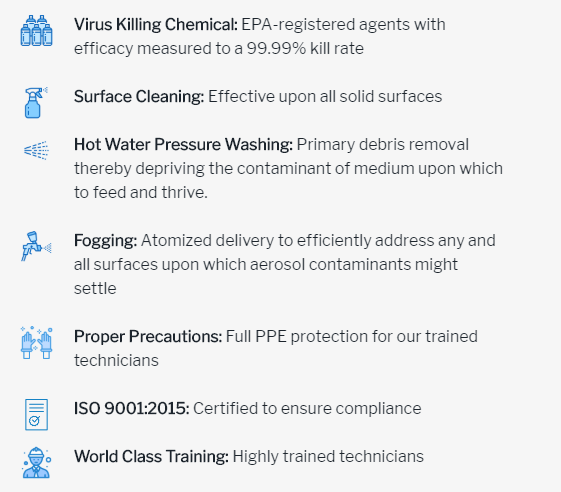Viewport: 561px width, 492px height.
Task: Click Effective upon all solid surfaces text
Action: 325,97
